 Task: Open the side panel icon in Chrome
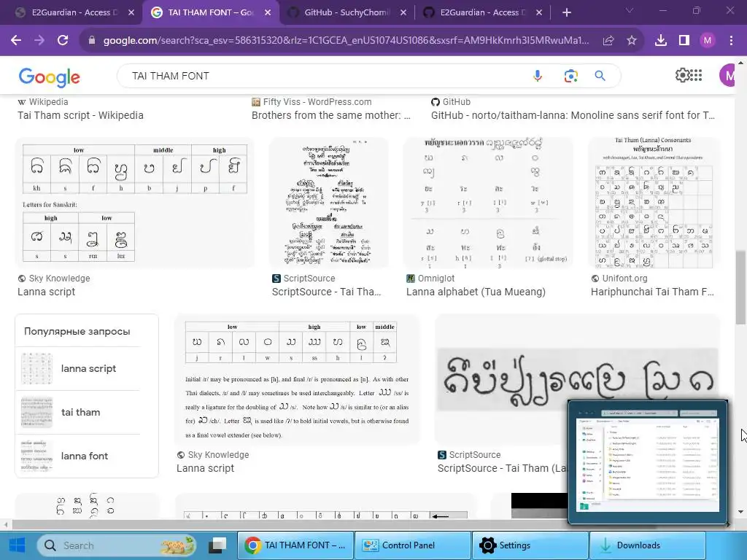(684, 41)
